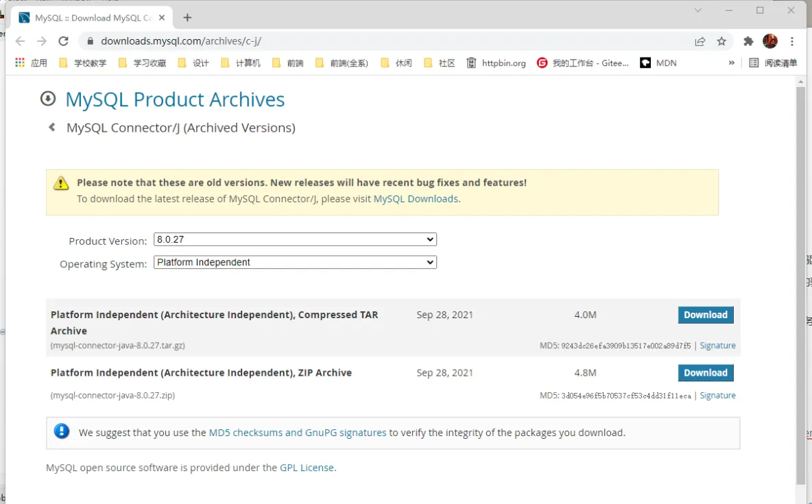The height and width of the screenshot is (504, 812).
Task: Open a new tab with the plus icon
Action: pyautogui.click(x=187, y=18)
